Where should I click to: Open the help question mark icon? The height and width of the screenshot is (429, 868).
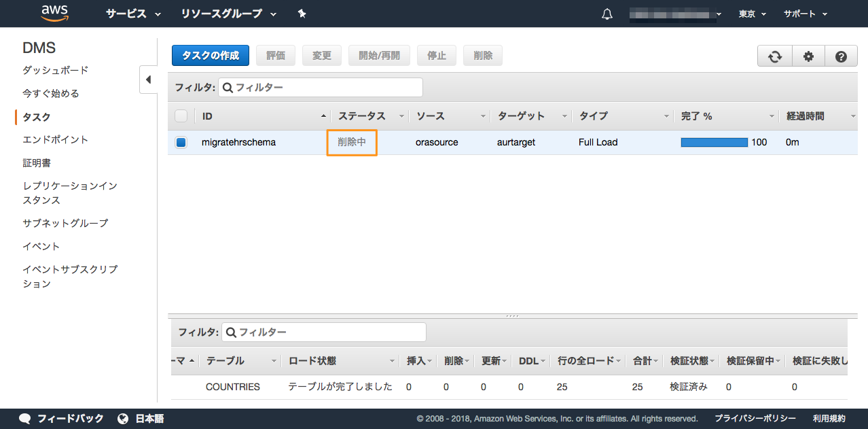point(841,56)
